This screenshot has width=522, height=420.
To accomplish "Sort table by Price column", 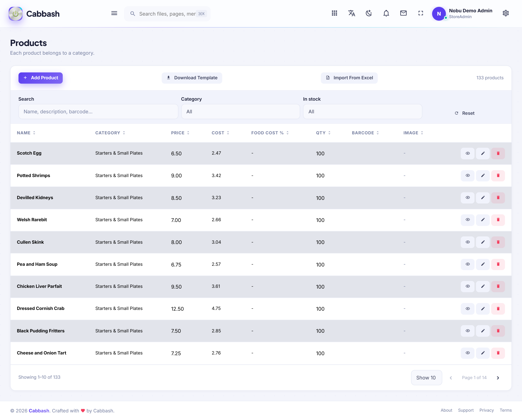I will tap(180, 133).
